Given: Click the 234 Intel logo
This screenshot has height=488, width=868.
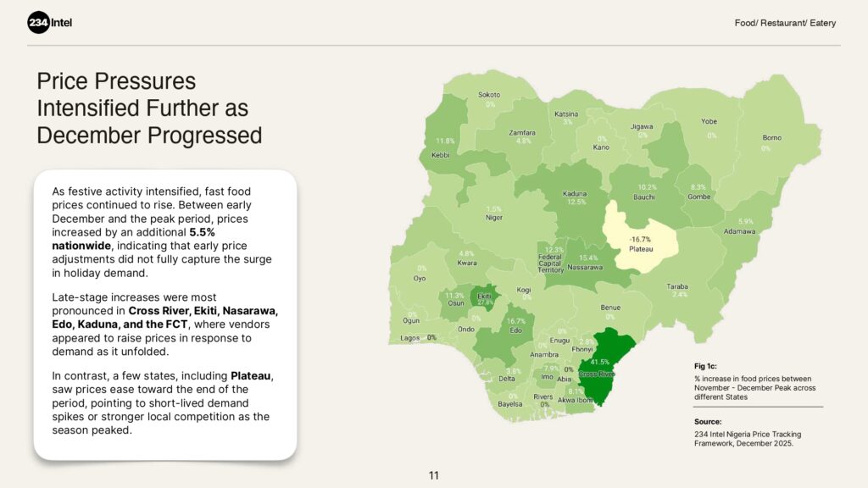Looking at the screenshot, I should pyautogui.click(x=50, y=23).
